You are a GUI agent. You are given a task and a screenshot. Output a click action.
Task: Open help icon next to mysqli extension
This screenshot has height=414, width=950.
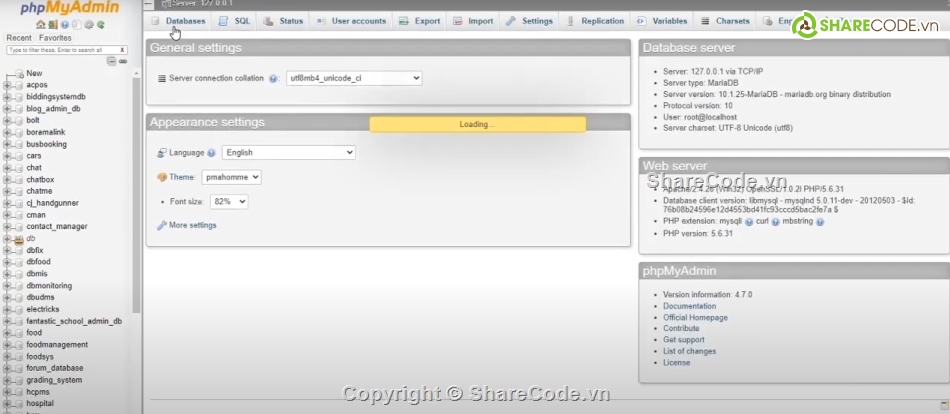749,222
